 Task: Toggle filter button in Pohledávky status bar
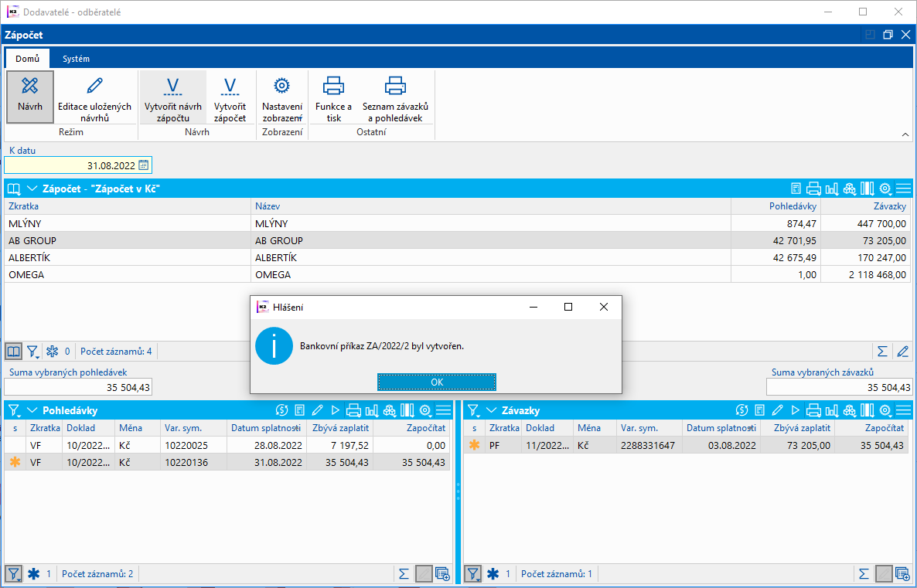click(x=13, y=574)
